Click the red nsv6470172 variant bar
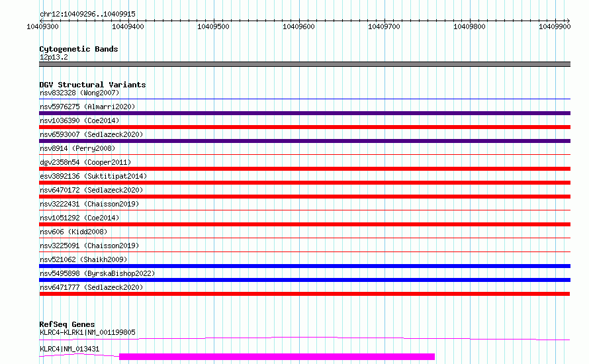The height and width of the screenshot is (364, 589). (304, 197)
